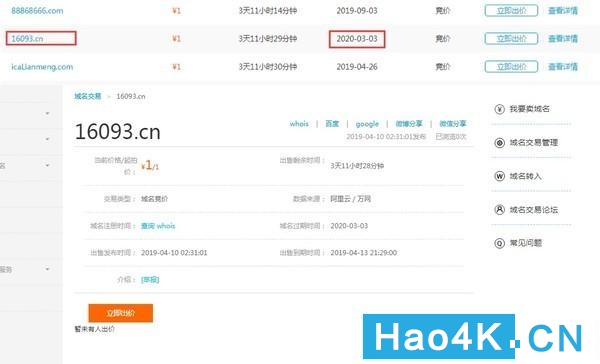Click the yen icon beside 我要卖域名
Image resolution: width=600 pixels, height=364 pixels.
coord(499,109)
